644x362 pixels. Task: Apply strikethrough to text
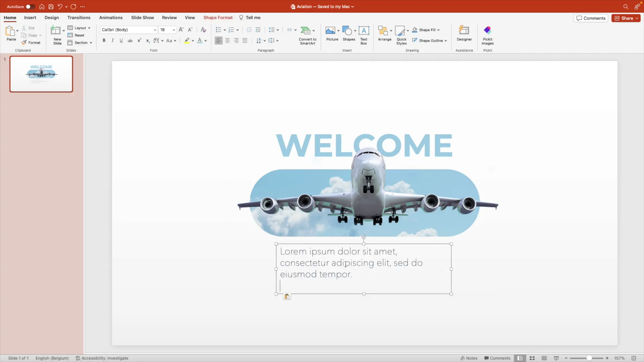coord(130,41)
